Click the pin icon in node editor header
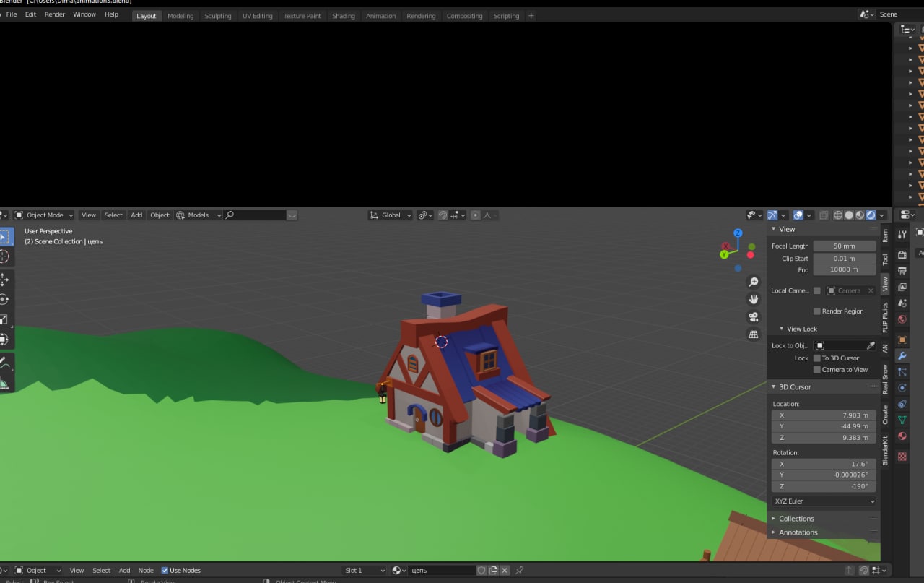The width and height of the screenshot is (924, 583). pyautogui.click(x=519, y=570)
